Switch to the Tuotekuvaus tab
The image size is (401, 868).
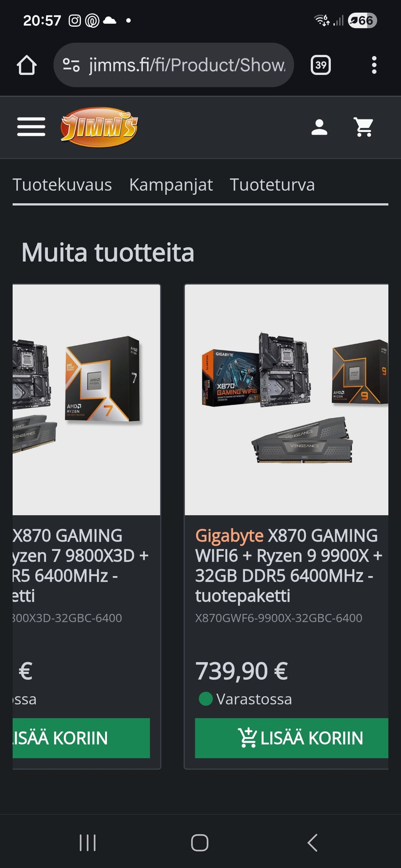pyautogui.click(x=62, y=184)
